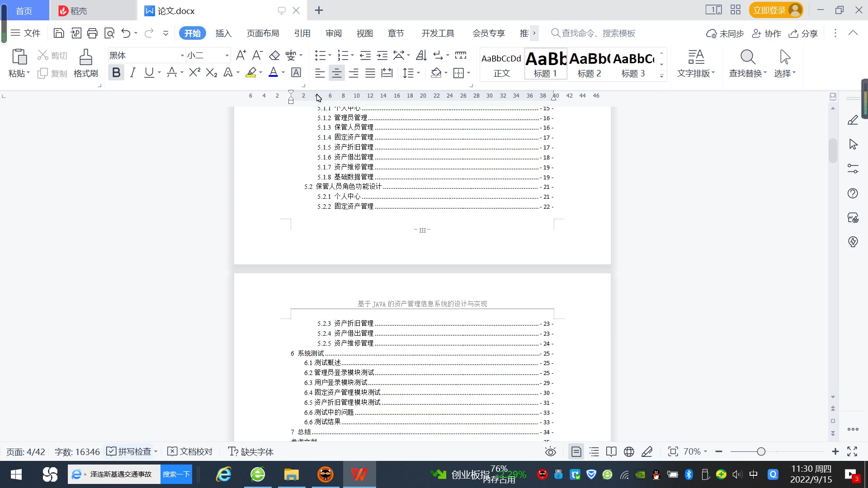This screenshot has height=488, width=868.
Task: Click eye-protection mode icon in status bar
Action: tap(550, 451)
